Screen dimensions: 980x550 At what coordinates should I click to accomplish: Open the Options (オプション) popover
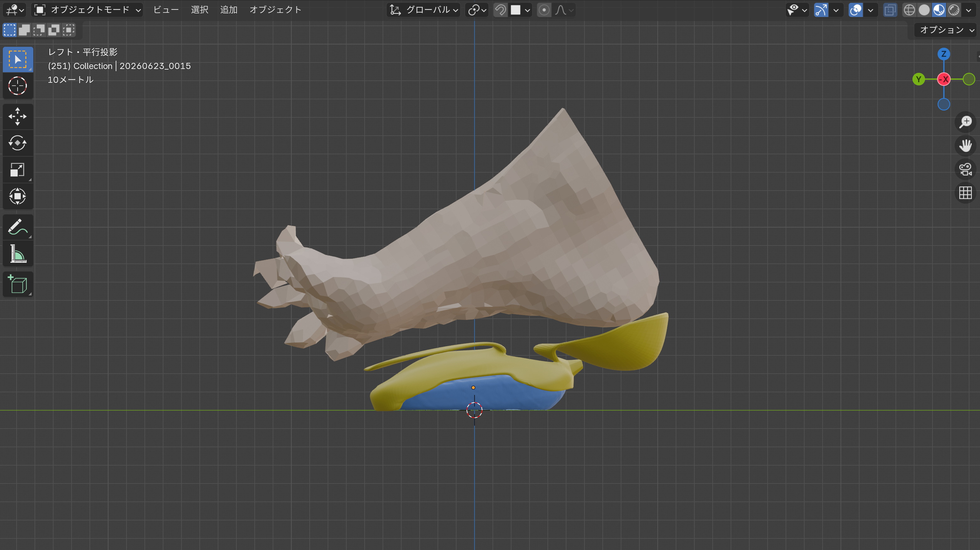945,30
